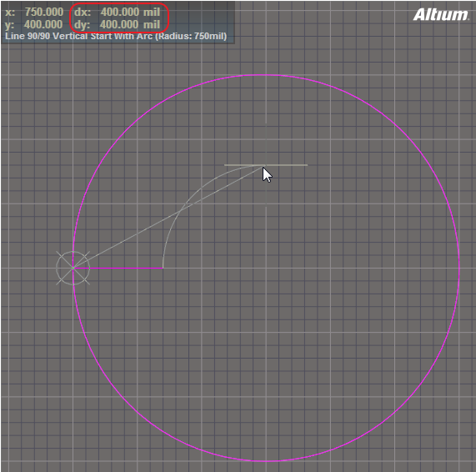Click the y: 400.000 coordinate readout
Viewport: 476px width, 472px height.
click(34, 25)
